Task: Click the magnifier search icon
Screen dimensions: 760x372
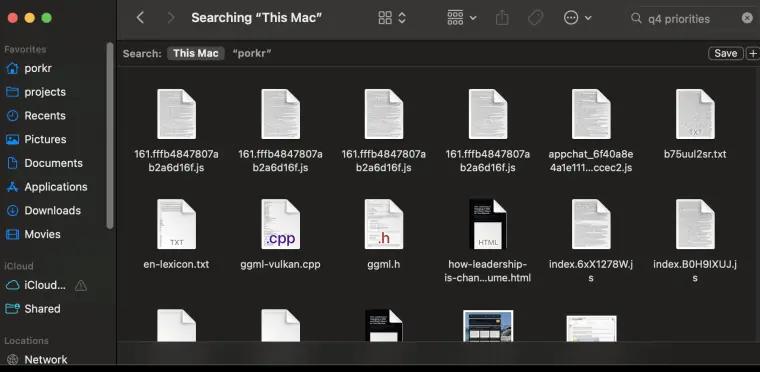Action: 636,18
